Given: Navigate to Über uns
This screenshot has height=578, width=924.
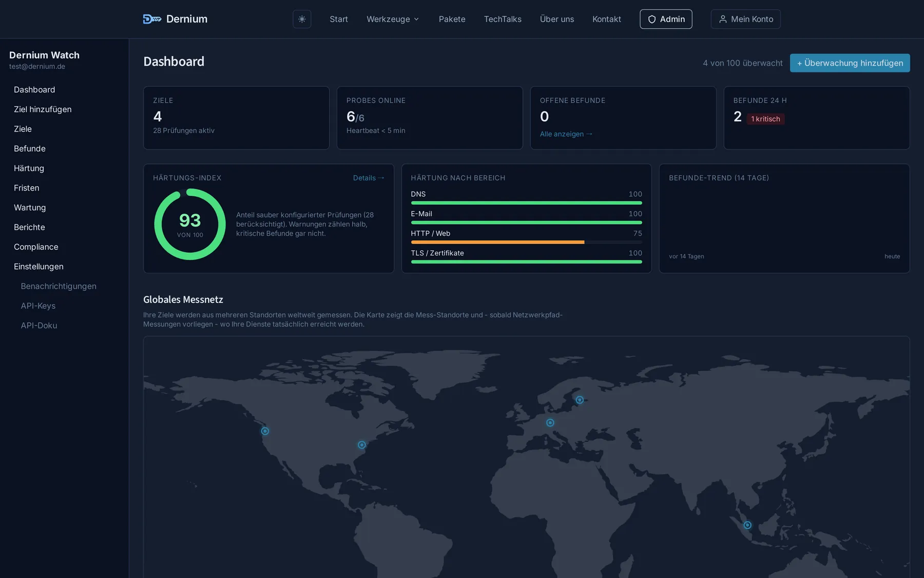Looking at the screenshot, I should (557, 19).
